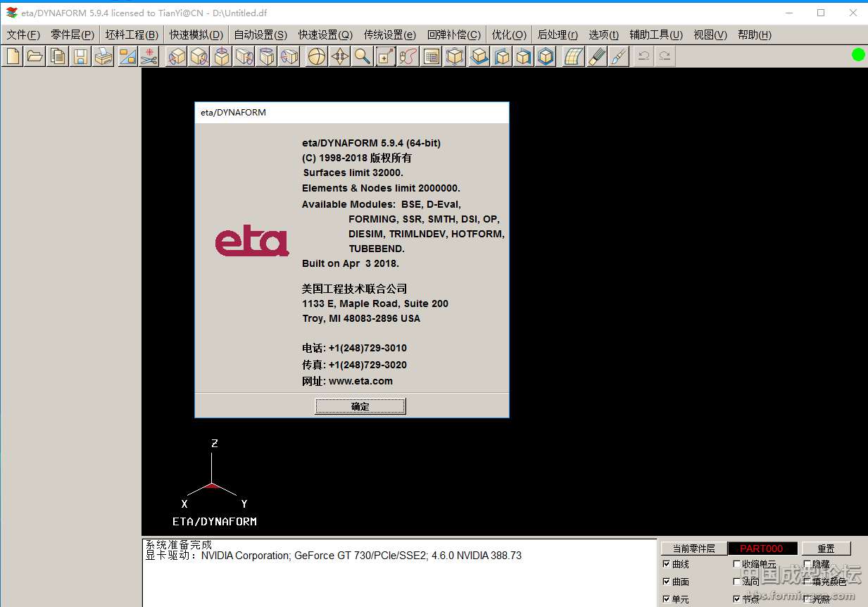868x607 pixels.
Task: Open the 视图(V) menu
Action: click(710, 35)
